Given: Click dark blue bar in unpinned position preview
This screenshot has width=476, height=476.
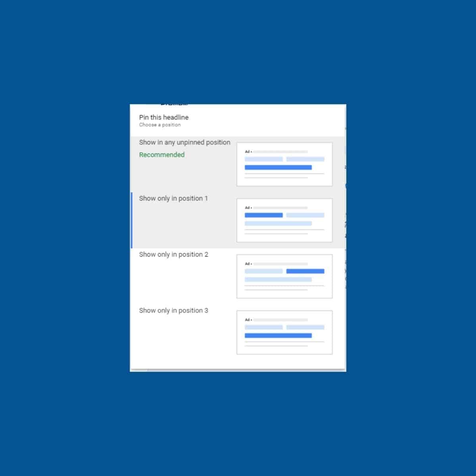Looking at the screenshot, I should [x=278, y=167].
